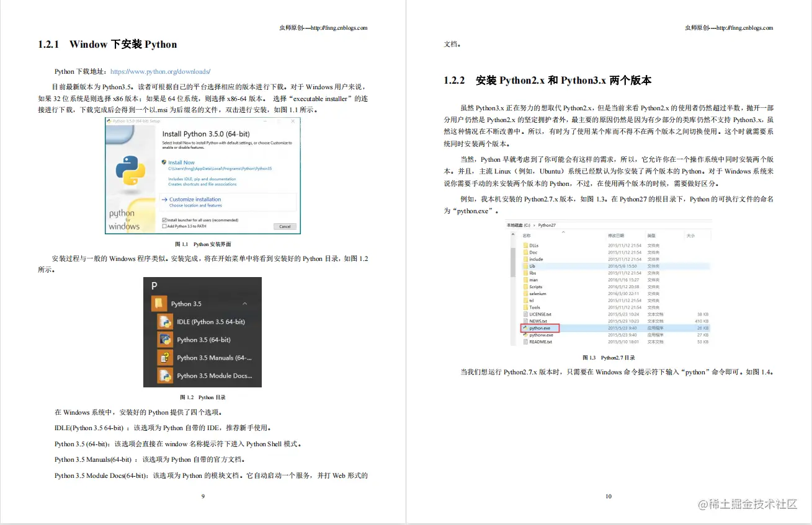Click the shield icon beside Install Now

point(164,162)
